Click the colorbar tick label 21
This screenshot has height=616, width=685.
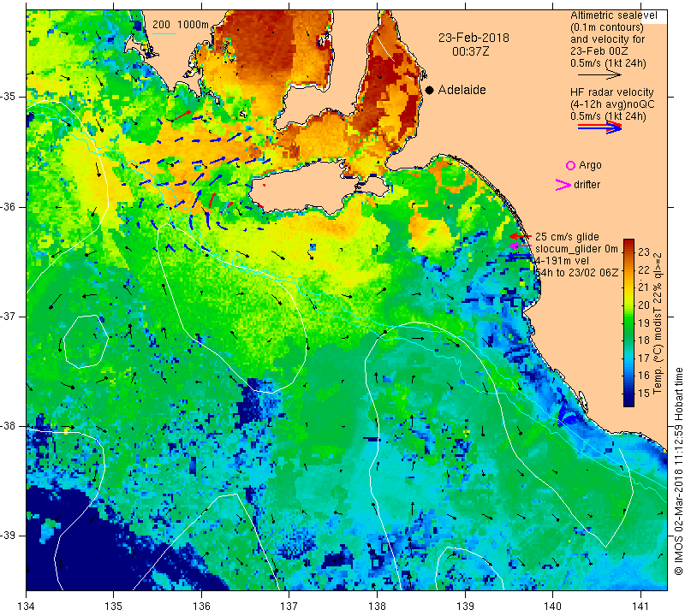(x=644, y=287)
